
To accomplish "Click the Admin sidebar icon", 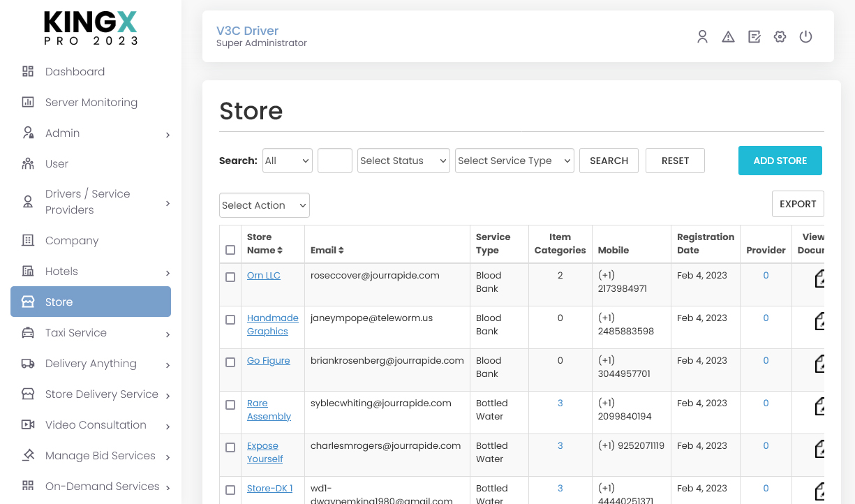I will click(x=28, y=133).
